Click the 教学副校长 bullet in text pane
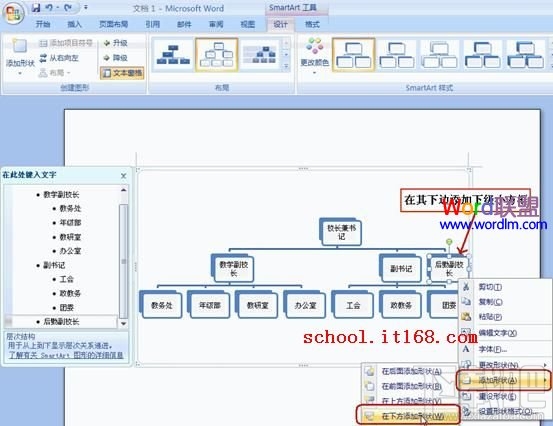 [61, 194]
